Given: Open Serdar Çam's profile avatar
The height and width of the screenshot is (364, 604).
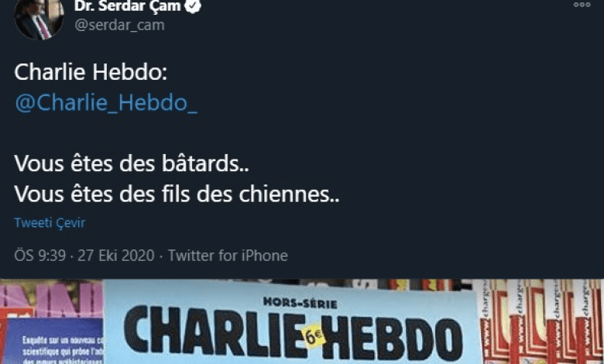Looking at the screenshot, I should click(39, 19).
